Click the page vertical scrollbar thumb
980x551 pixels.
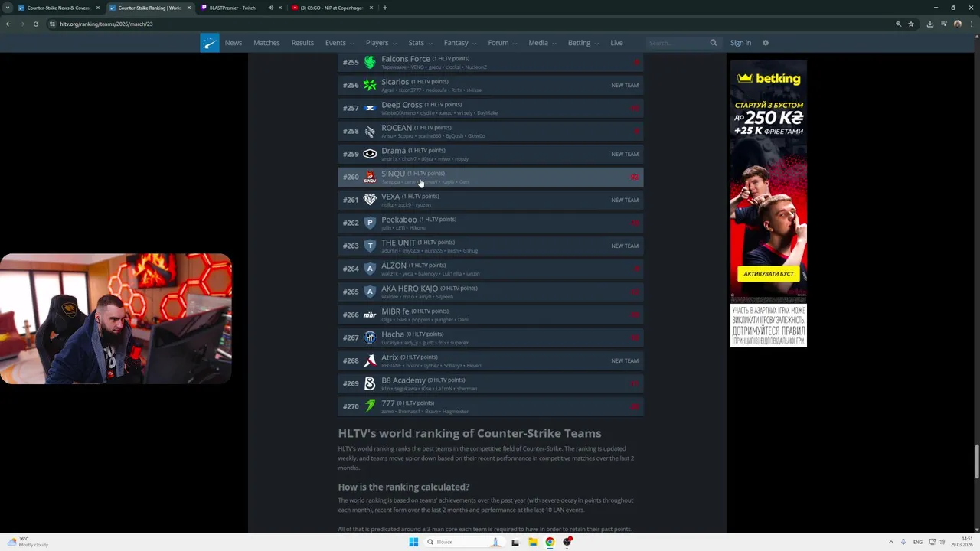click(976, 461)
